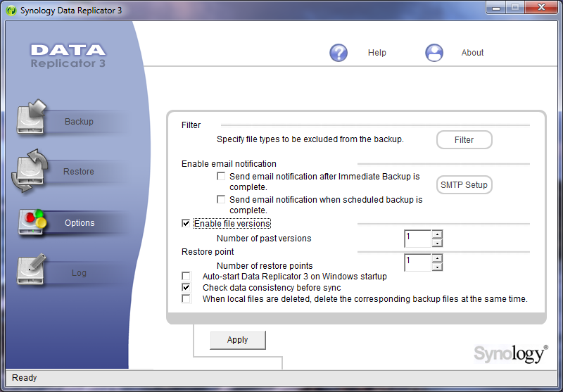
Task: Click the Apply button
Action: [x=238, y=340]
